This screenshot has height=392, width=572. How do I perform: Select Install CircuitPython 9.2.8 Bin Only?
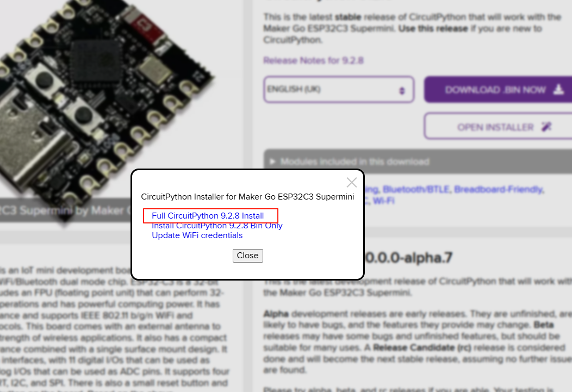point(217,226)
